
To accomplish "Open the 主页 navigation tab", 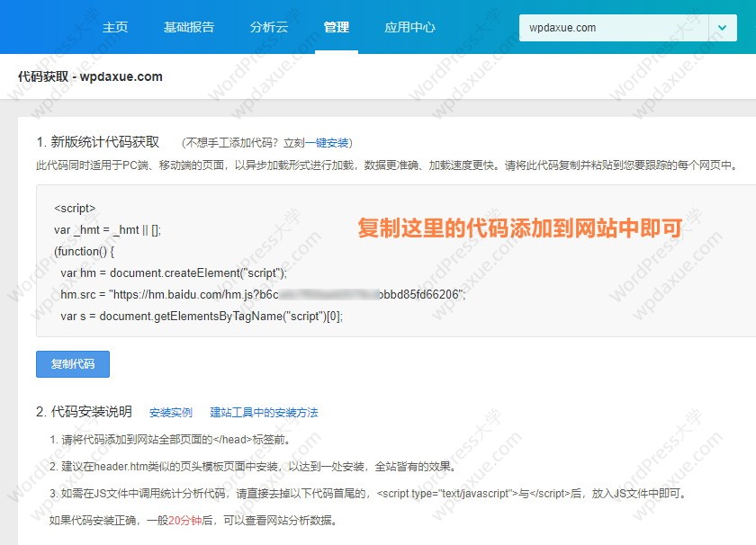I will pyautogui.click(x=115, y=27).
